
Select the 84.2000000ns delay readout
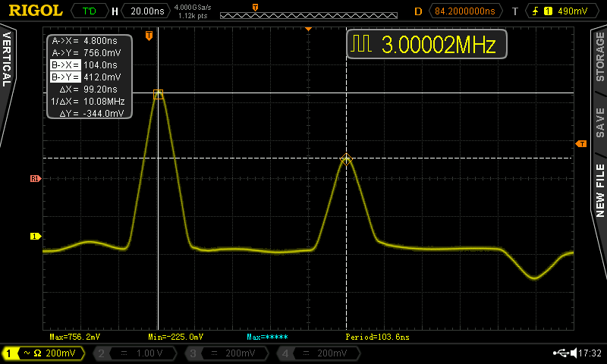pos(465,11)
